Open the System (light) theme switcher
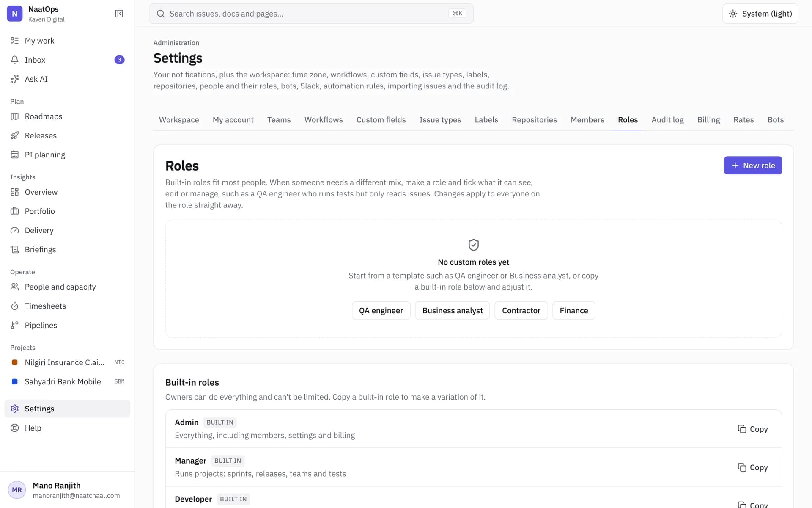 click(x=760, y=14)
